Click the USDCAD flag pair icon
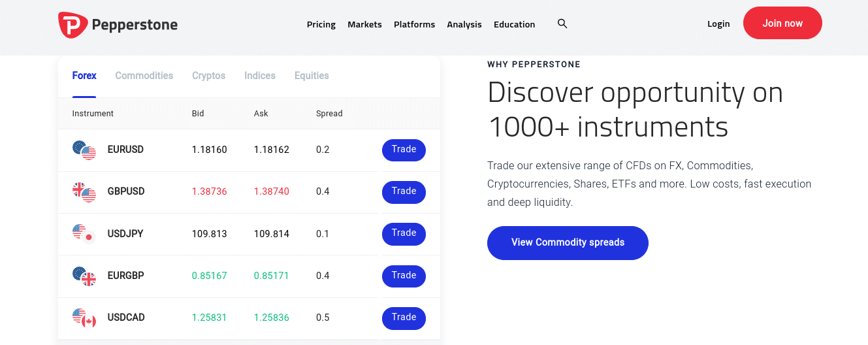Image resolution: width=868 pixels, height=345 pixels. 84,318
